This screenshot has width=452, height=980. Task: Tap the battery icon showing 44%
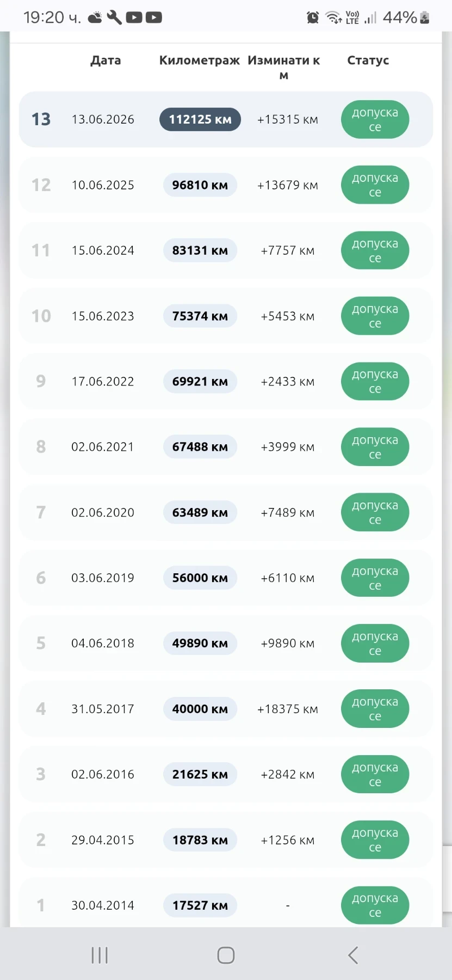pos(425,17)
